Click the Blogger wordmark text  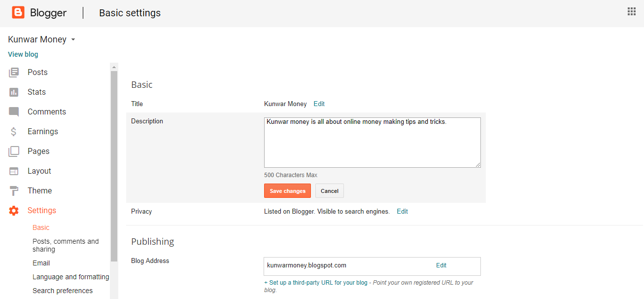coord(48,13)
